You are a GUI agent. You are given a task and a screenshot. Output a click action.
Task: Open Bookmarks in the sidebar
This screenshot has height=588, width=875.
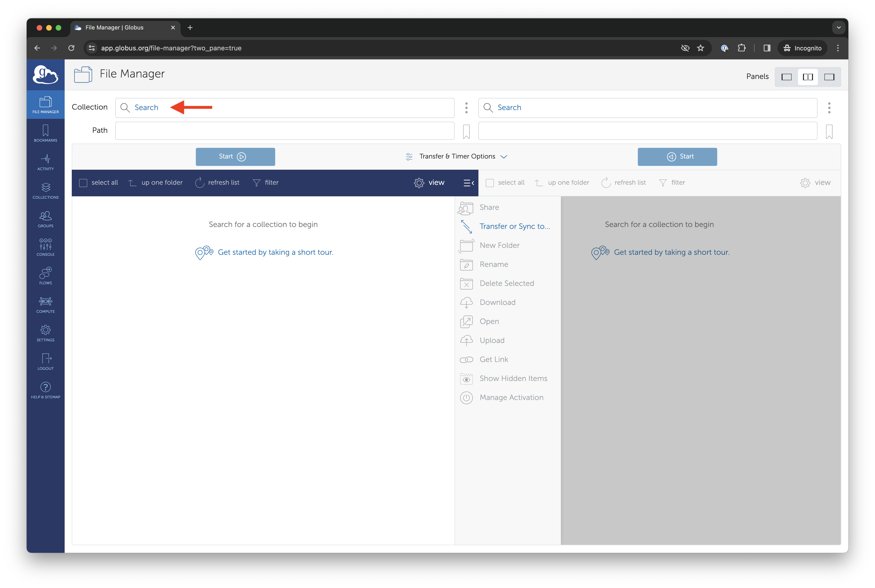pyautogui.click(x=45, y=133)
